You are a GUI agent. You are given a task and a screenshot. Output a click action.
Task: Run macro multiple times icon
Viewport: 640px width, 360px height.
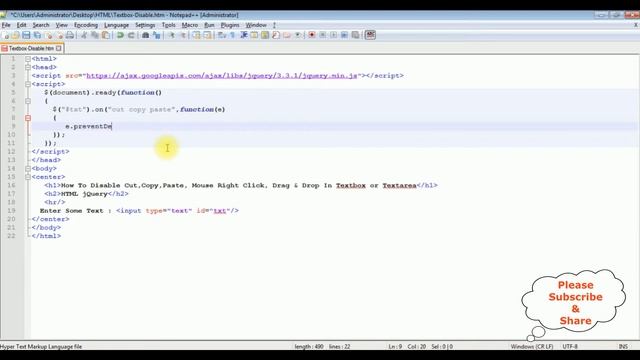344,35
